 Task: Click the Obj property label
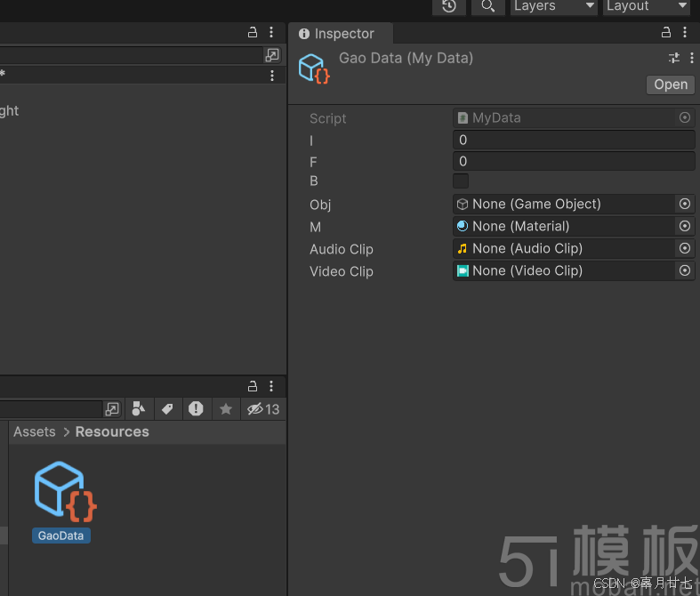pos(320,205)
